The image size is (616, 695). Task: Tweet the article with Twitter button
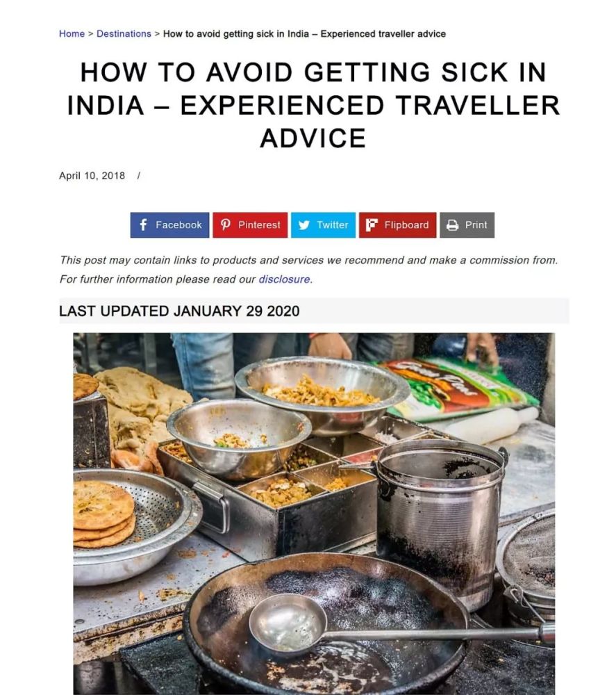pos(323,225)
